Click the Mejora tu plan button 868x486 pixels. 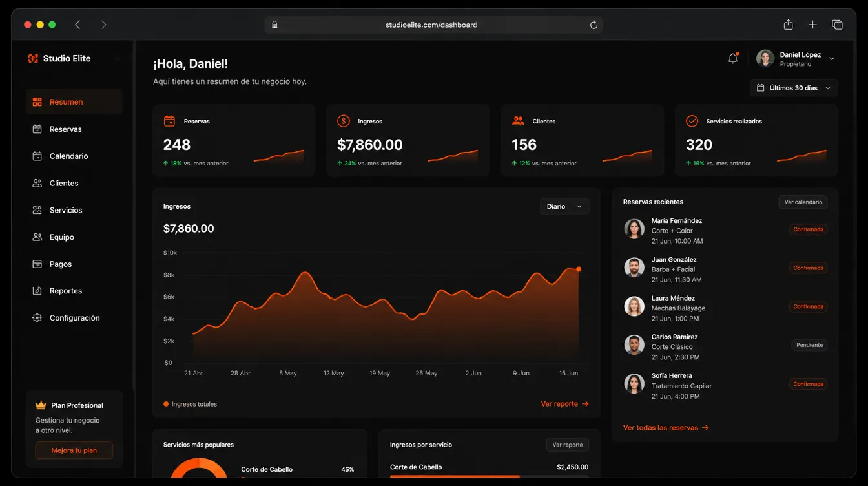(74, 450)
